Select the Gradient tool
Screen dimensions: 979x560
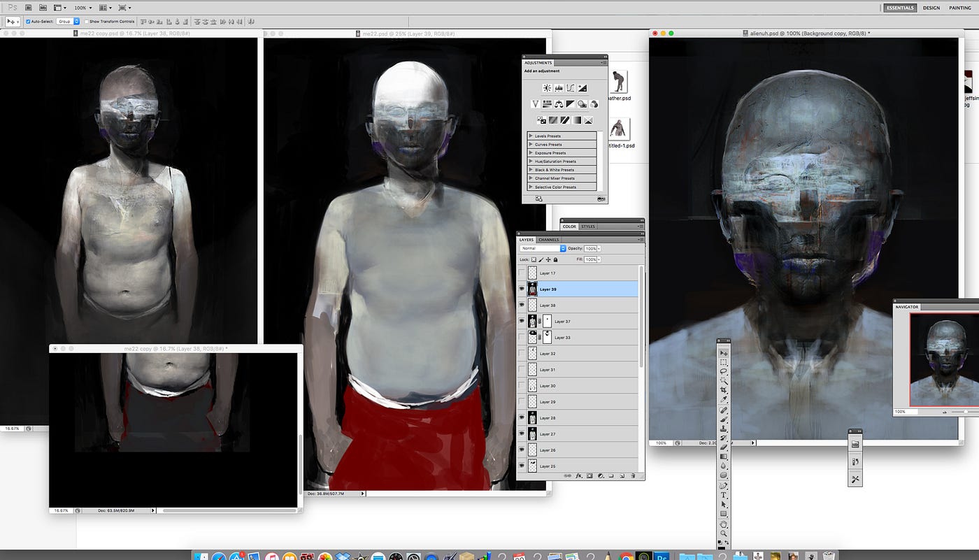[x=724, y=457]
